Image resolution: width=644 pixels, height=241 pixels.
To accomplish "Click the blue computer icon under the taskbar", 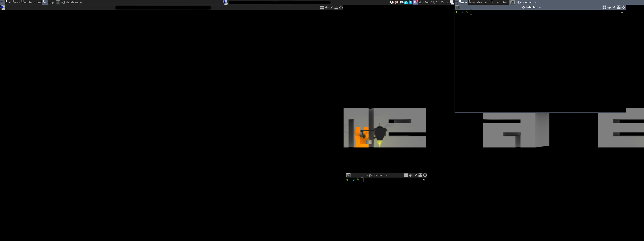I will [3, 8].
